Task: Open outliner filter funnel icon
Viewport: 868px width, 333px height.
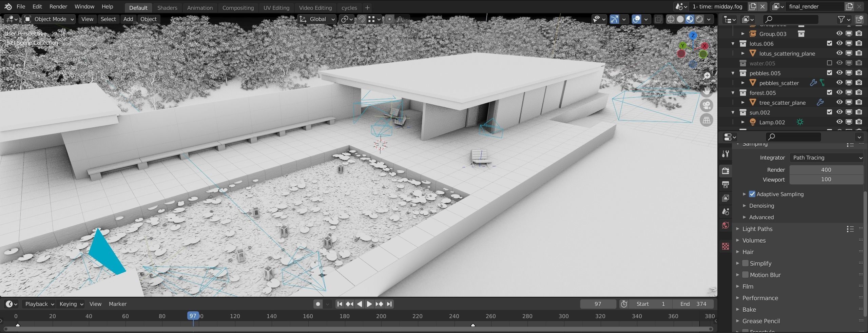Action: tap(841, 19)
